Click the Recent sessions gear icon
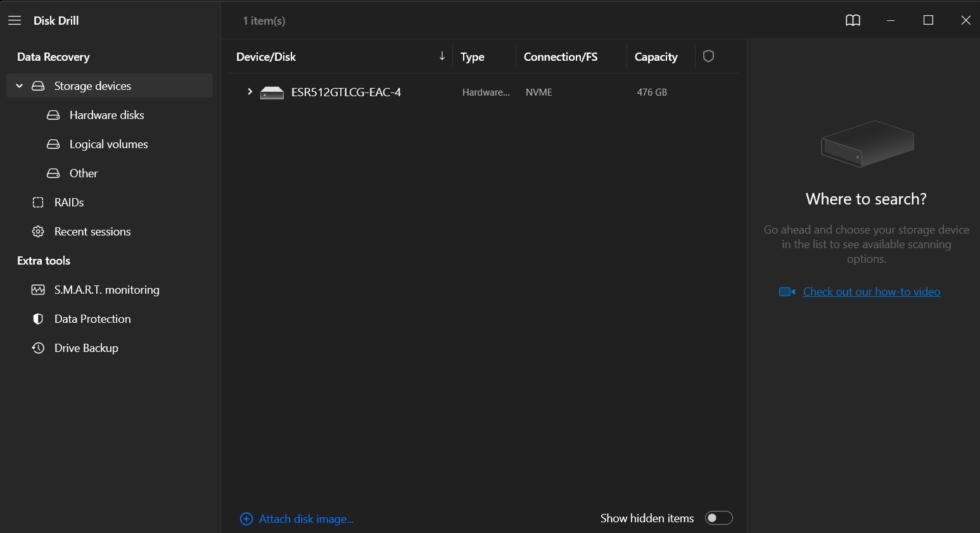980x533 pixels. click(38, 232)
